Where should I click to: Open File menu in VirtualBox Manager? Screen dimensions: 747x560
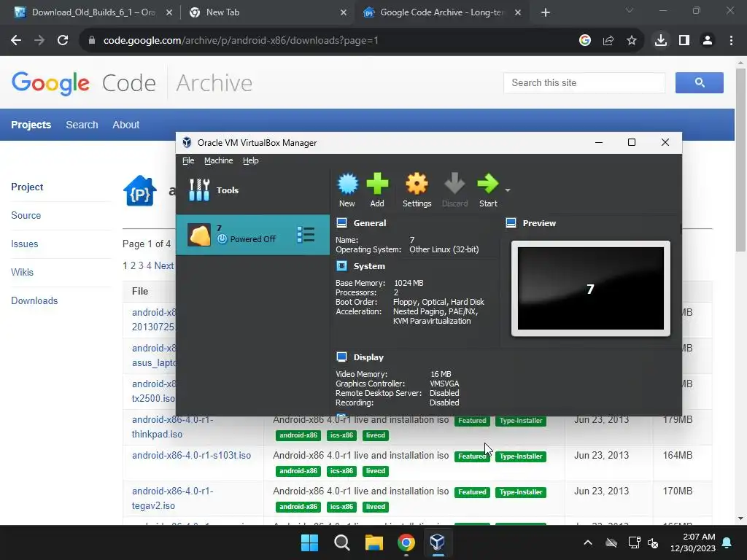188,160
